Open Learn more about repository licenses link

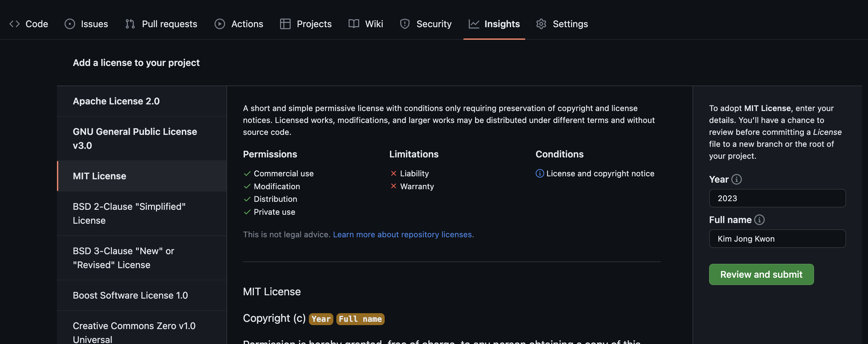402,234
